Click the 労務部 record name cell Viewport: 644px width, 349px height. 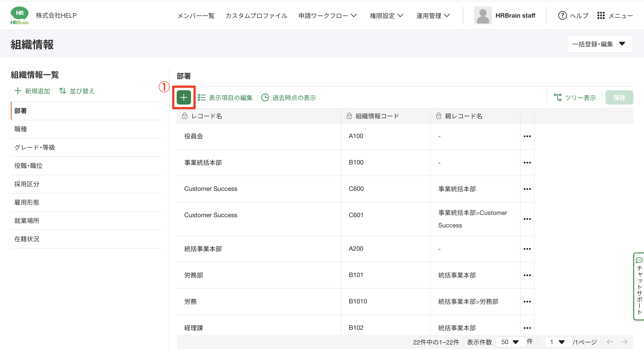pyautogui.click(x=258, y=275)
